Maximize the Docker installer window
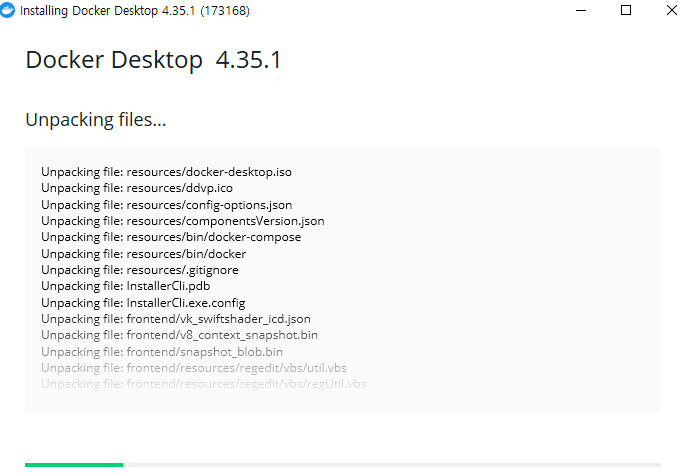This screenshot has height=475, width=689. click(x=626, y=10)
